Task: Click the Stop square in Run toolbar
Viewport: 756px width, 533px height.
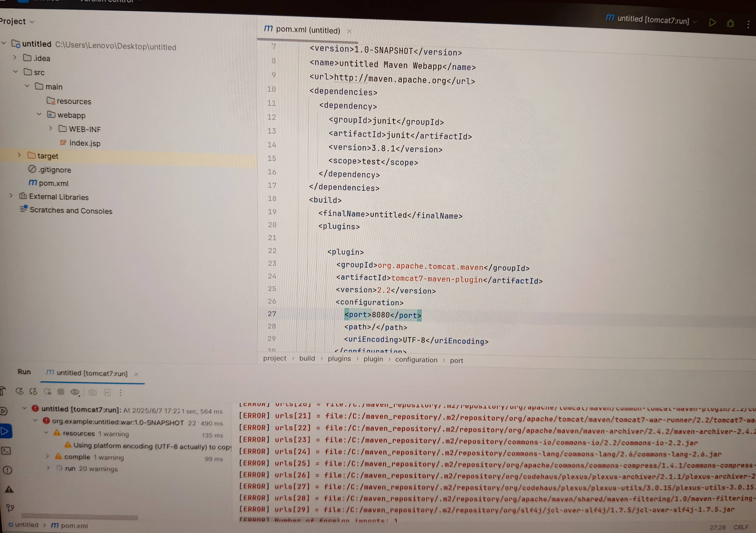Action: point(61,392)
